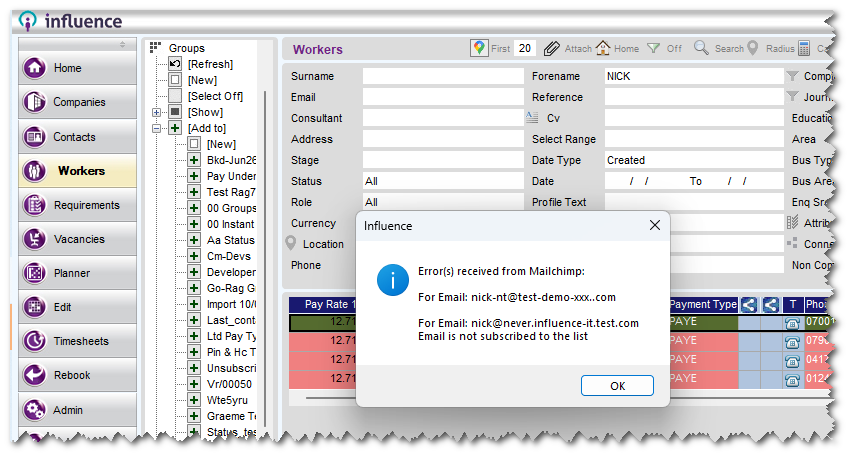Open the Home section in sidebar
The height and width of the screenshot is (459, 853).
[77, 68]
